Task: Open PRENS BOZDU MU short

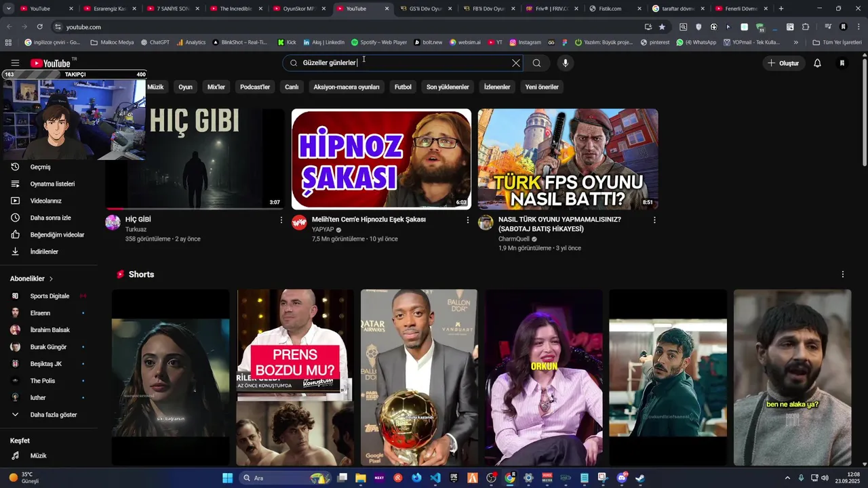Action: 295,378
